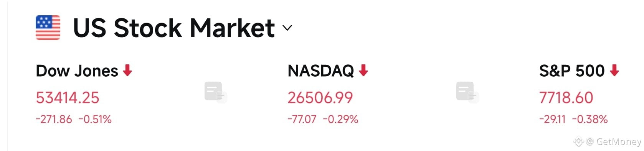Open the NASDAQ index label
Image resolution: width=644 pixels, height=151 pixels.
[320, 71]
